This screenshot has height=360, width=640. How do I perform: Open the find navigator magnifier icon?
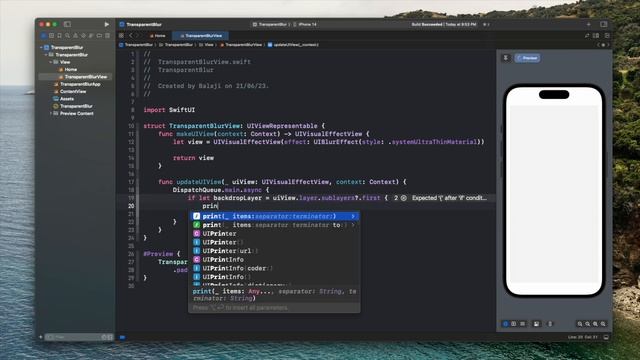click(67, 36)
